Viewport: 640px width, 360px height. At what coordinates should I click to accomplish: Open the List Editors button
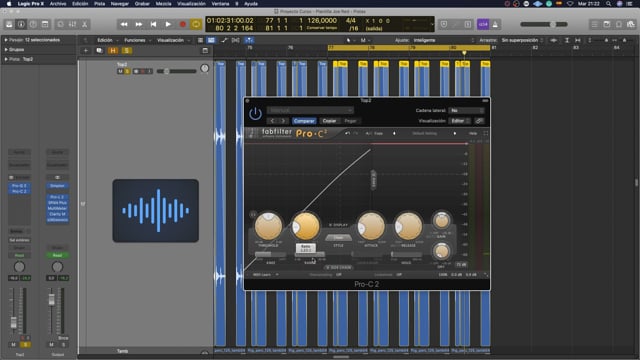coord(595,24)
